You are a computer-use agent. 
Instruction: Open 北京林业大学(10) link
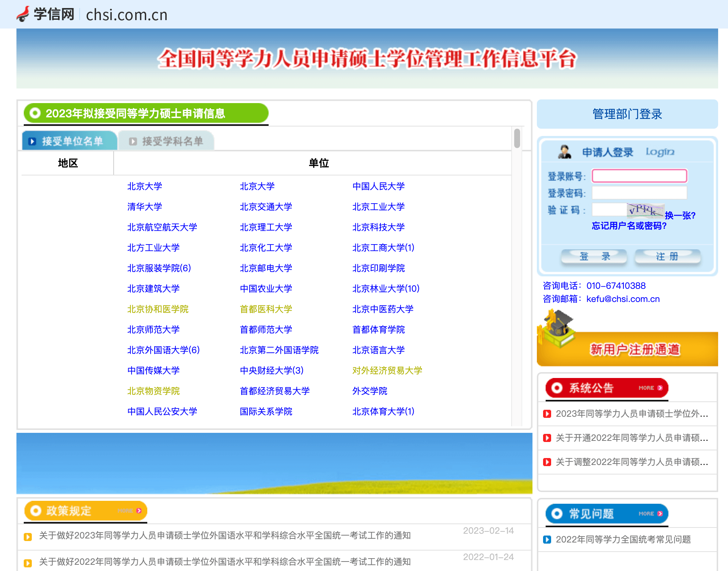coord(386,289)
